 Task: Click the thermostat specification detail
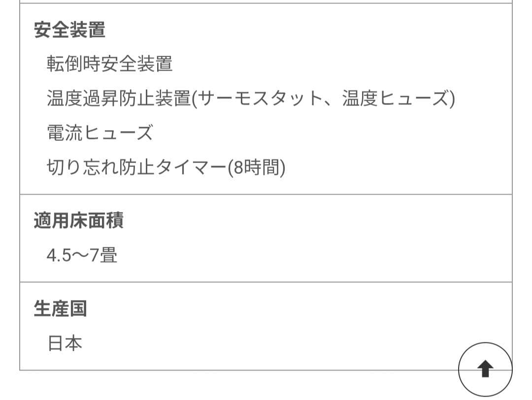point(261,98)
